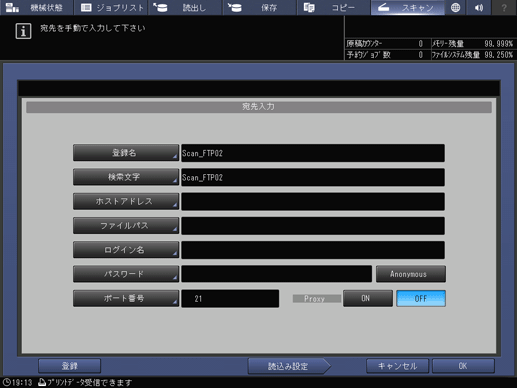Click the パスワード password button
Image resolution: width=517 pixels, height=388 pixels.
point(126,274)
